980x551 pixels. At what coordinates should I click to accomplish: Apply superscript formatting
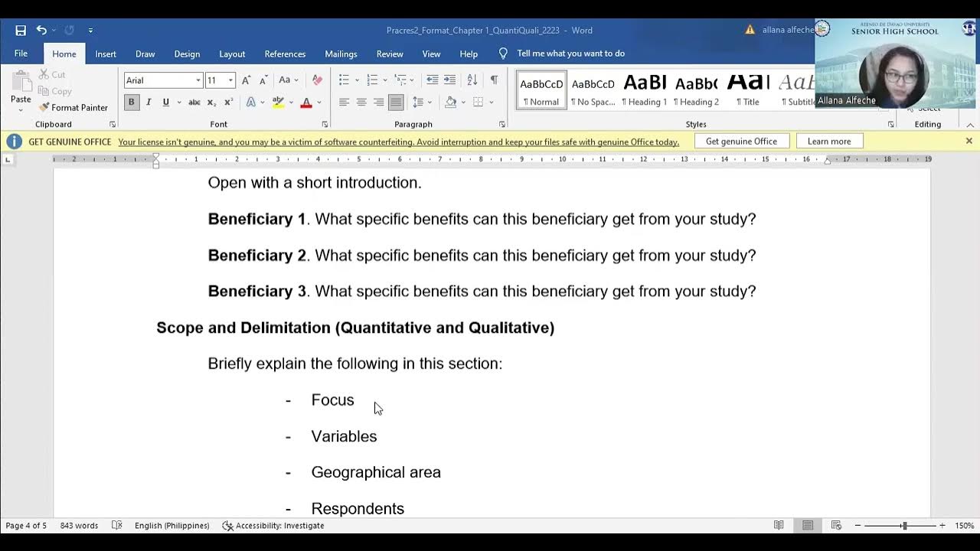click(x=229, y=103)
